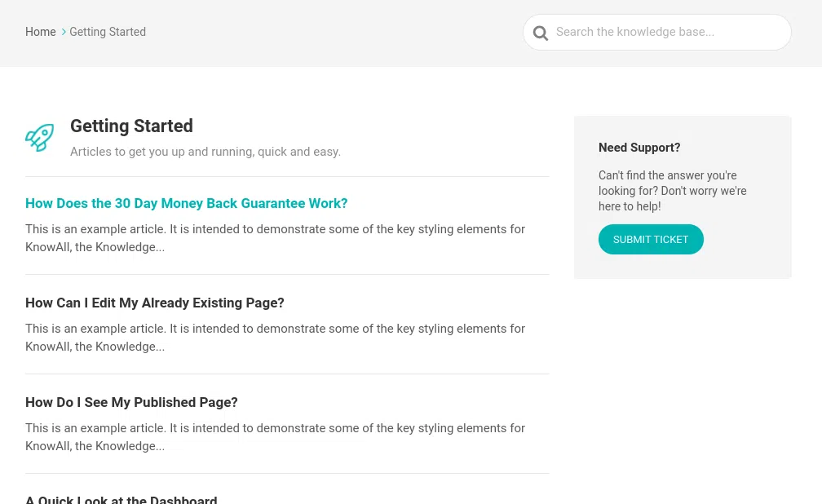
Task: Open 'How Can I Edit My Already Existing Page?'
Action: [x=154, y=303]
